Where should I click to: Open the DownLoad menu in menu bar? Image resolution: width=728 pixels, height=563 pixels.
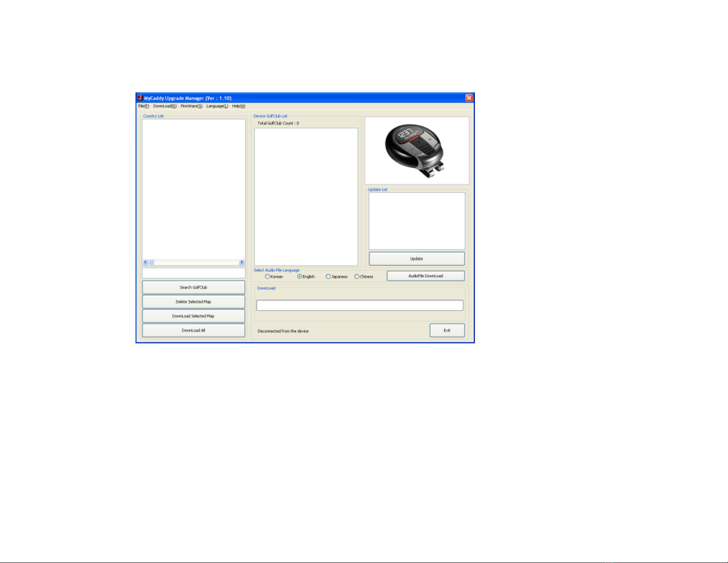pyautogui.click(x=164, y=106)
